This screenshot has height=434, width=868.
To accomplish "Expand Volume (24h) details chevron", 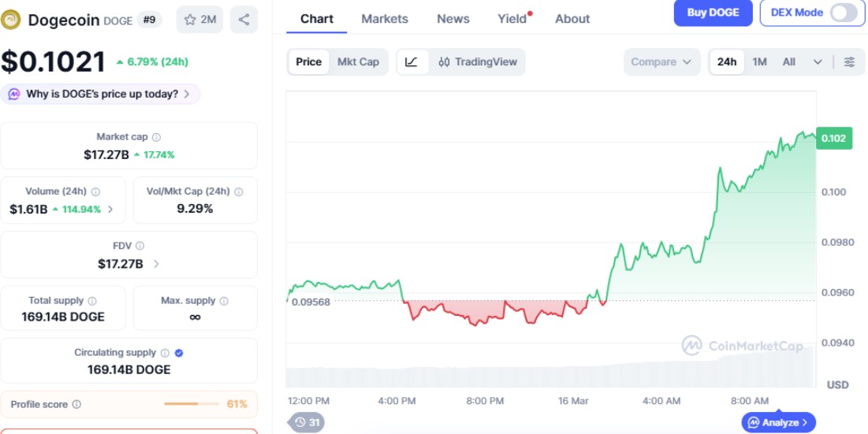I will tap(110, 209).
